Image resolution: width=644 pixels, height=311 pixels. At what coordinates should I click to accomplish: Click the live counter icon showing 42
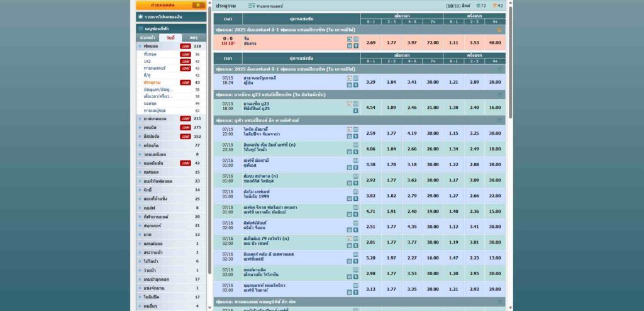(496, 6)
